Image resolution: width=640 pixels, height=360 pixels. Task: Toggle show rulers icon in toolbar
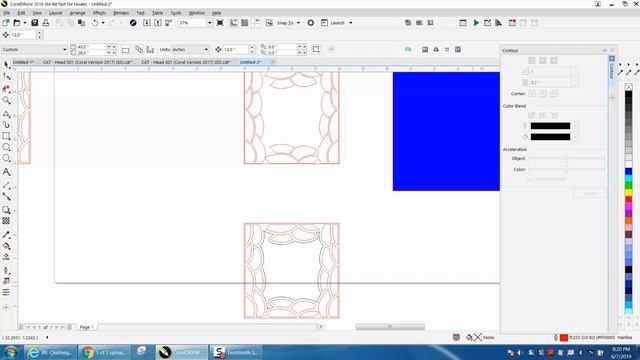click(233, 23)
